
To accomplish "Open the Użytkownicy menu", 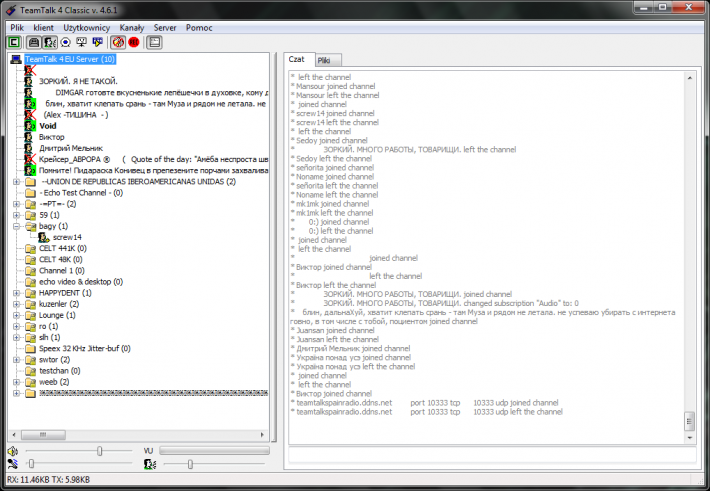I will 86,28.
